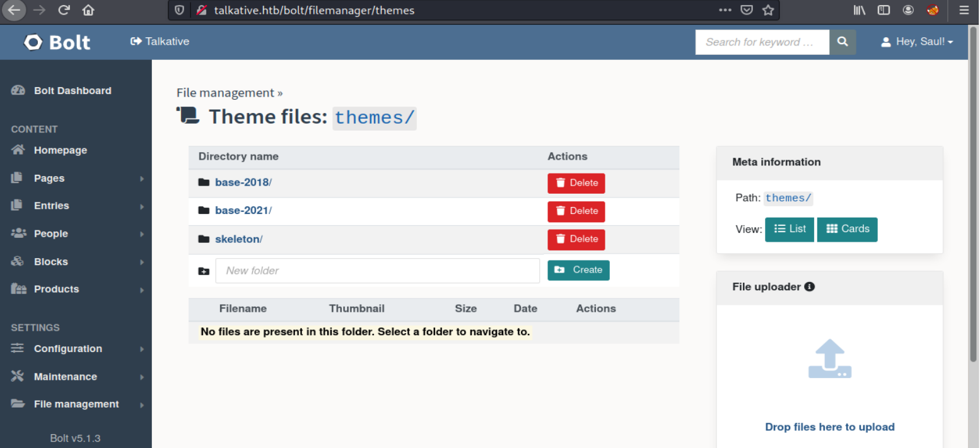980x448 pixels.
Task: Click the Size column header
Action: pyautogui.click(x=466, y=309)
